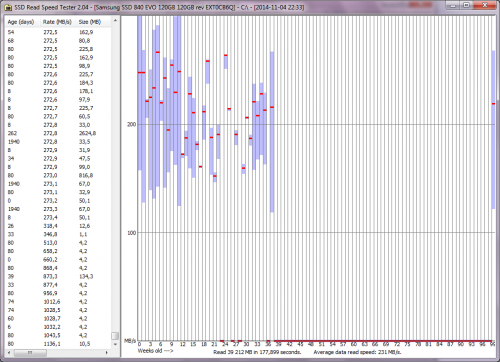The image size is (500, 362).
Task: Select the row with size 2624,8 MB
Action: pos(58,133)
